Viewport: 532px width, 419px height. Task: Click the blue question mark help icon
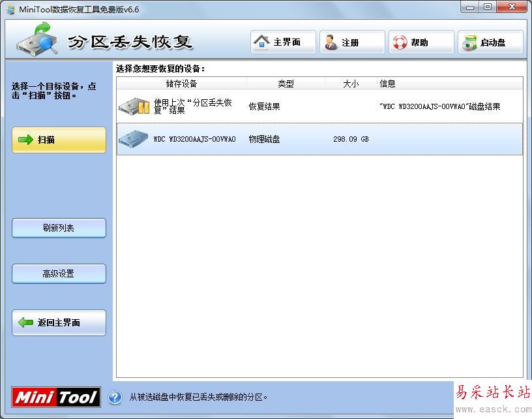click(x=115, y=397)
